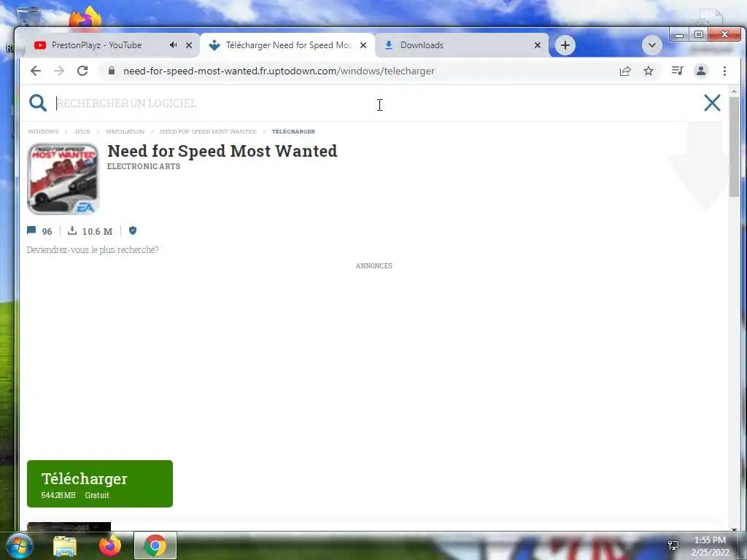Open the Windows Start menu
Screen dimensions: 747x560
point(20,545)
